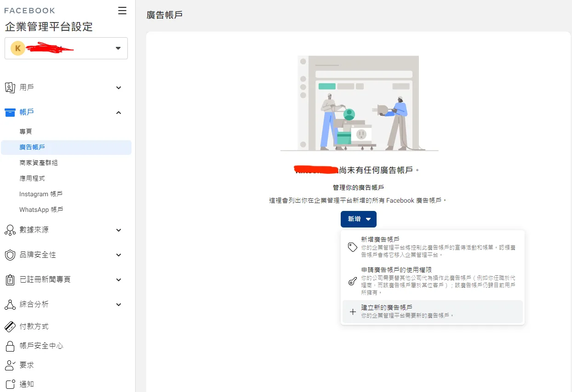Select the 付款方式 payment icon
This screenshot has height=392, width=572.
pyautogui.click(x=10, y=326)
